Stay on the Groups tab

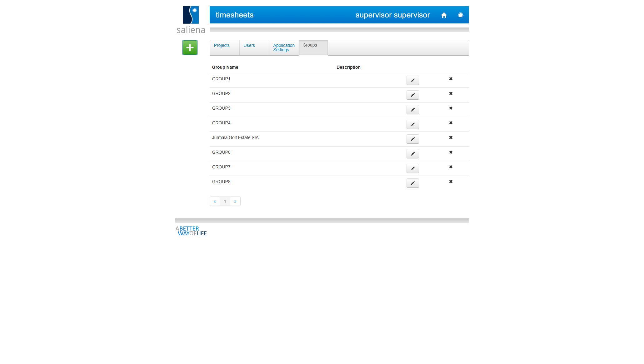click(310, 45)
